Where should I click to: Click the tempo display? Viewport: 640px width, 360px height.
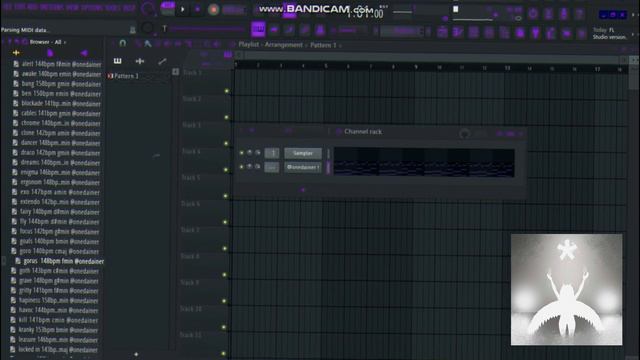[x=234, y=10]
